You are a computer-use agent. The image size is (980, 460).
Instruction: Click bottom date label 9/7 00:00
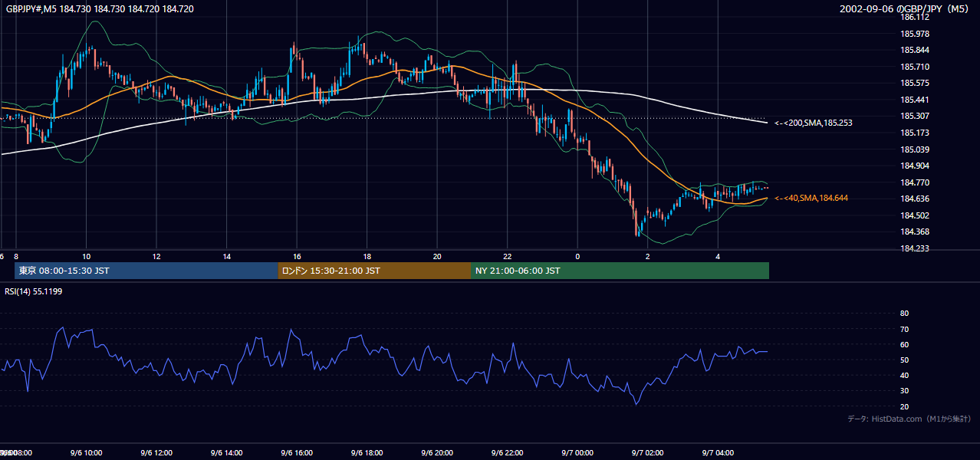tap(577, 453)
